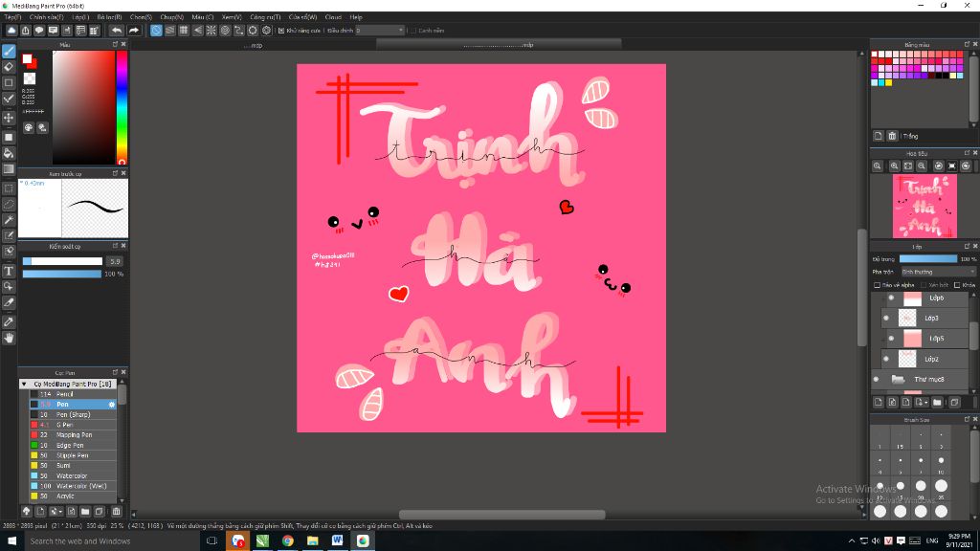
Task: Delete palette color with trash icon
Action: tap(893, 136)
